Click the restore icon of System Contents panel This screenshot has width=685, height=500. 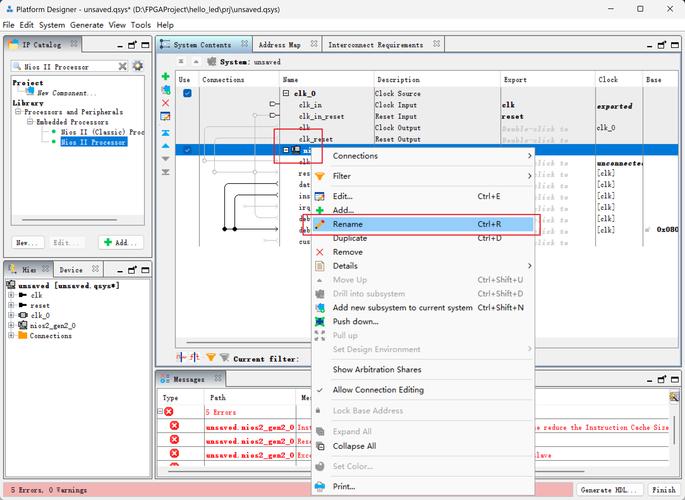(x=662, y=45)
